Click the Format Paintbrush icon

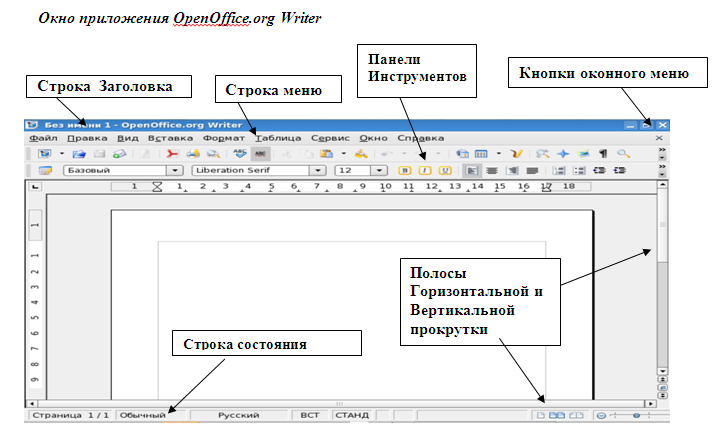[361, 154]
